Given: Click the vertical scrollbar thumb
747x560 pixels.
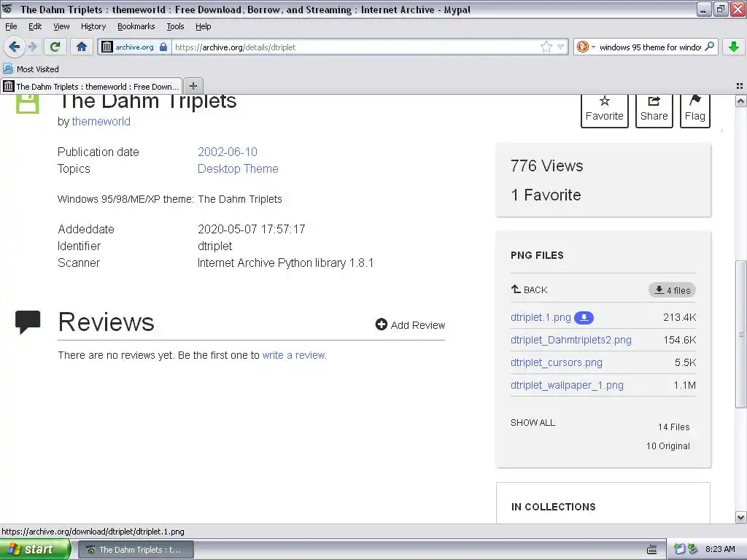Looking at the screenshot, I should [x=740, y=334].
